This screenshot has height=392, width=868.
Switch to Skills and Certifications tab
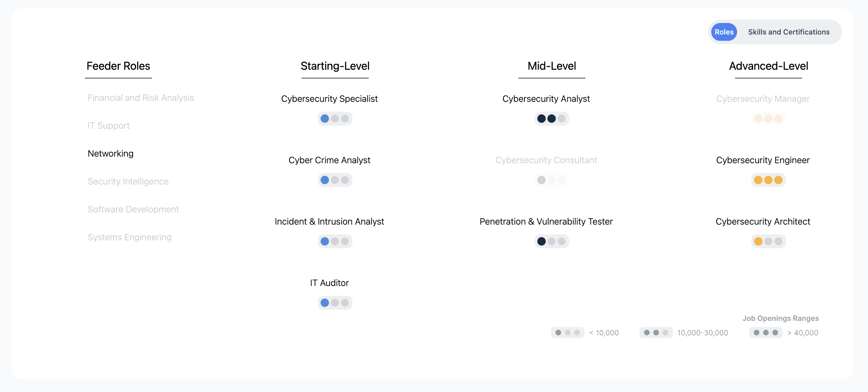788,32
